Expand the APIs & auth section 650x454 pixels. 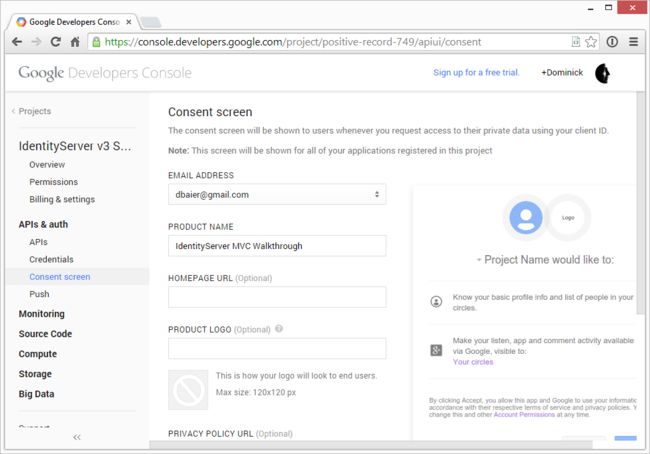pyautogui.click(x=43, y=224)
